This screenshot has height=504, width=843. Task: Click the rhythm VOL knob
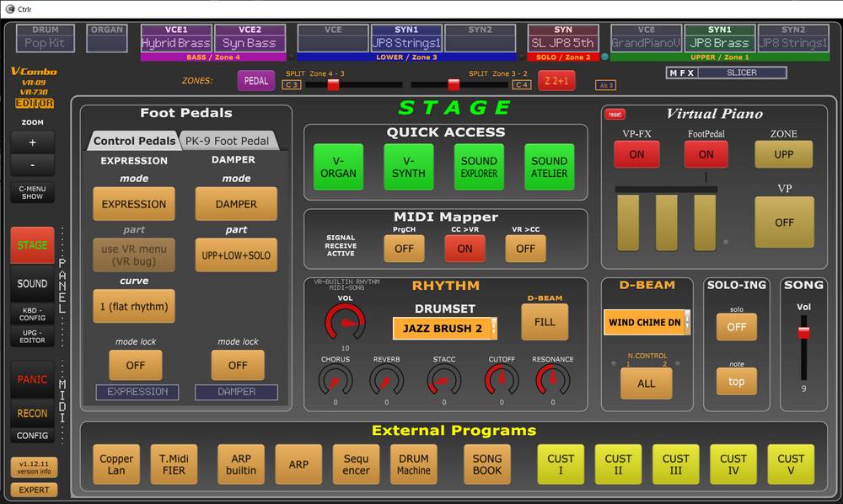click(345, 323)
